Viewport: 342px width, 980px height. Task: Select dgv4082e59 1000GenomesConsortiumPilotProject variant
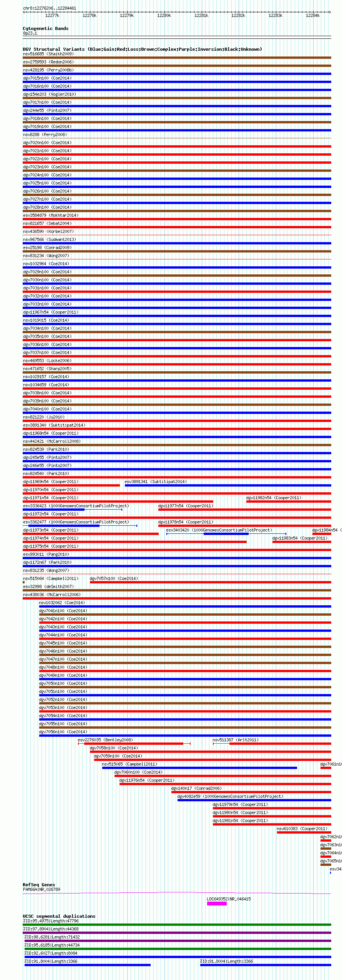click(x=230, y=796)
